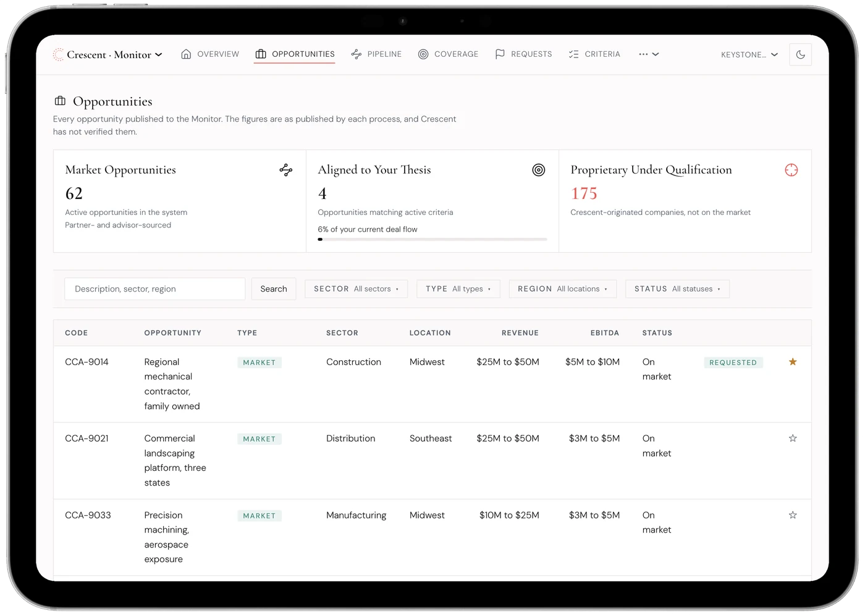The width and height of the screenshot is (865, 616).
Task: Click the briefcase icon beside Opportunities heading
Action: 60,101
